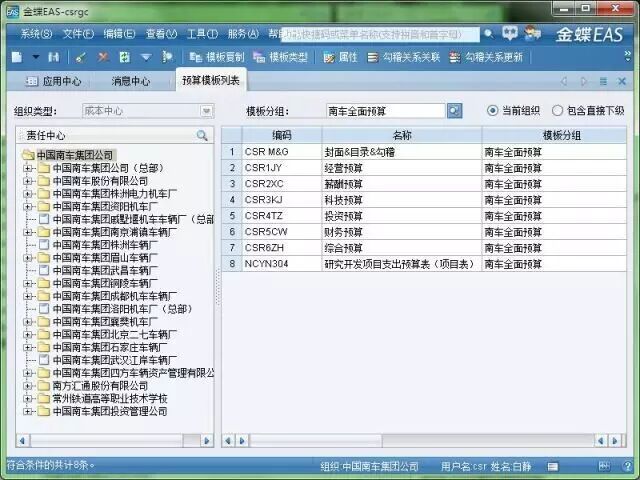Click the 模板分组 input field
Image resolution: width=640 pixels, height=480 pixels.
pyautogui.click(x=385, y=111)
